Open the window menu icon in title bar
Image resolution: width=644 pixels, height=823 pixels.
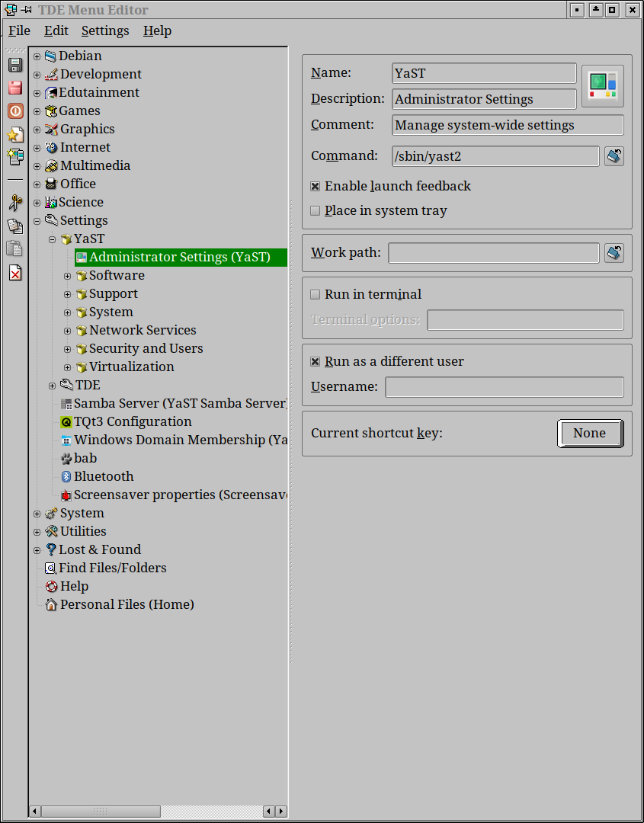coord(10,9)
